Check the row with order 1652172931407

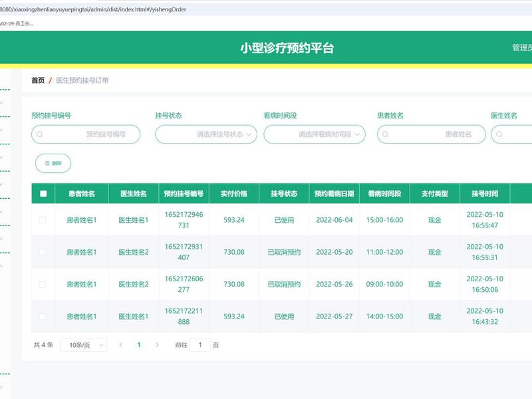point(43,252)
